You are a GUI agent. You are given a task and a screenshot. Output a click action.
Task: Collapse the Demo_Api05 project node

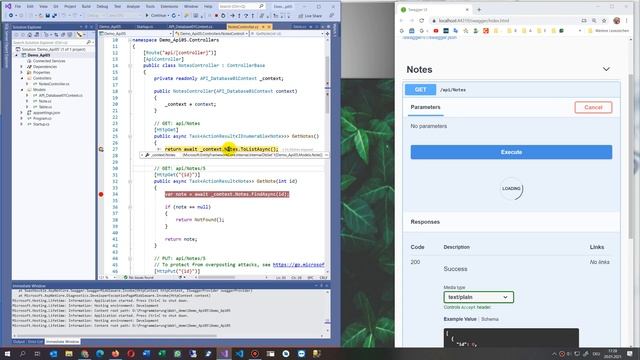[x=17, y=55]
